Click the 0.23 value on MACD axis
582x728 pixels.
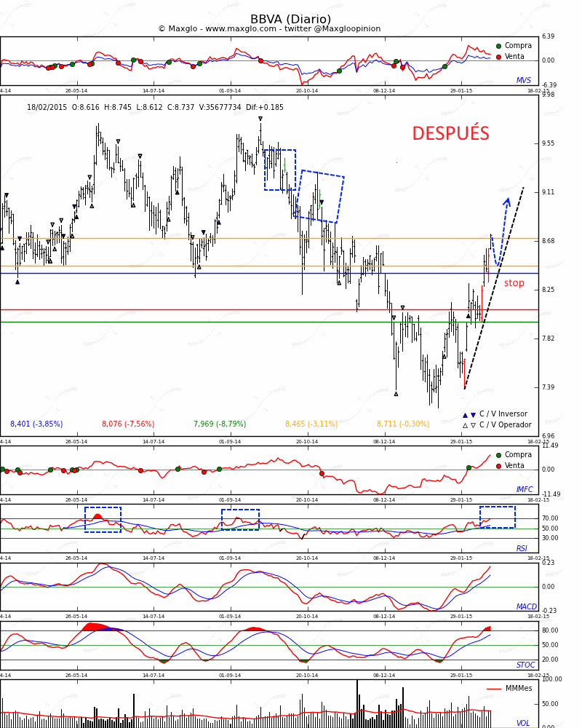pos(548,563)
